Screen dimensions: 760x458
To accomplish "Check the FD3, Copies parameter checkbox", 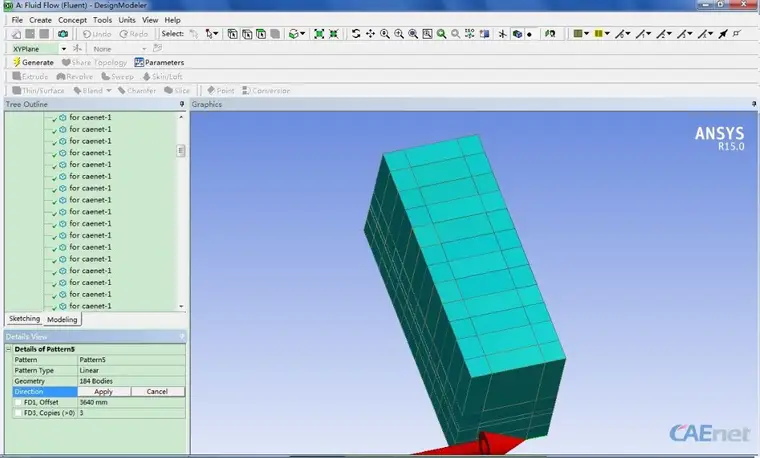I will pyautogui.click(x=18, y=413).
